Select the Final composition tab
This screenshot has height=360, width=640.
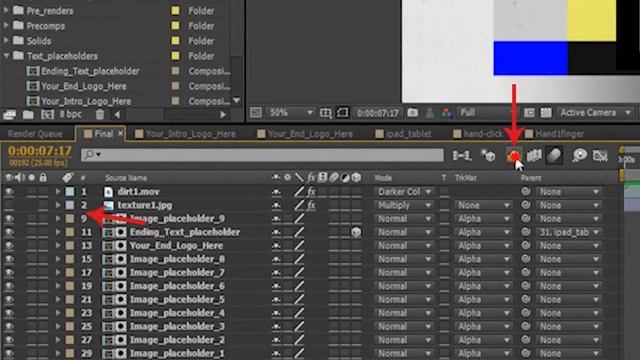tap(99, 134)
